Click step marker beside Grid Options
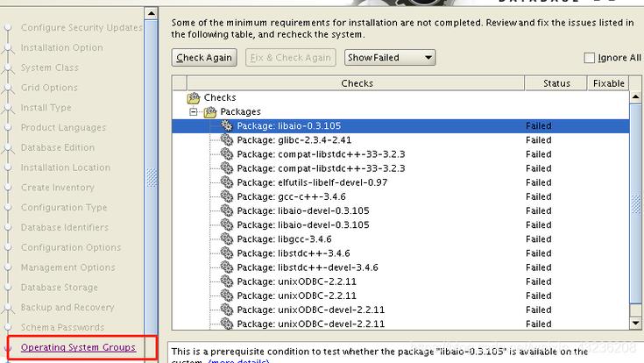The image size is (644, 363). (x=8, y=88)
